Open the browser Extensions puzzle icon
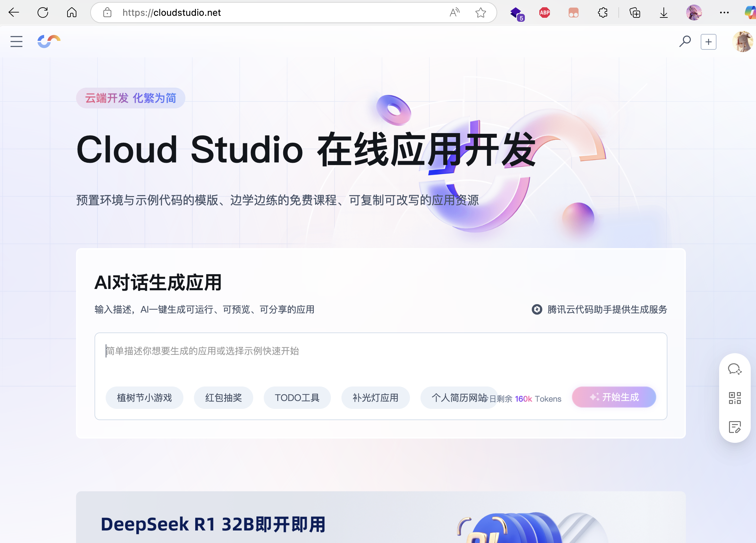 point(602,13)
